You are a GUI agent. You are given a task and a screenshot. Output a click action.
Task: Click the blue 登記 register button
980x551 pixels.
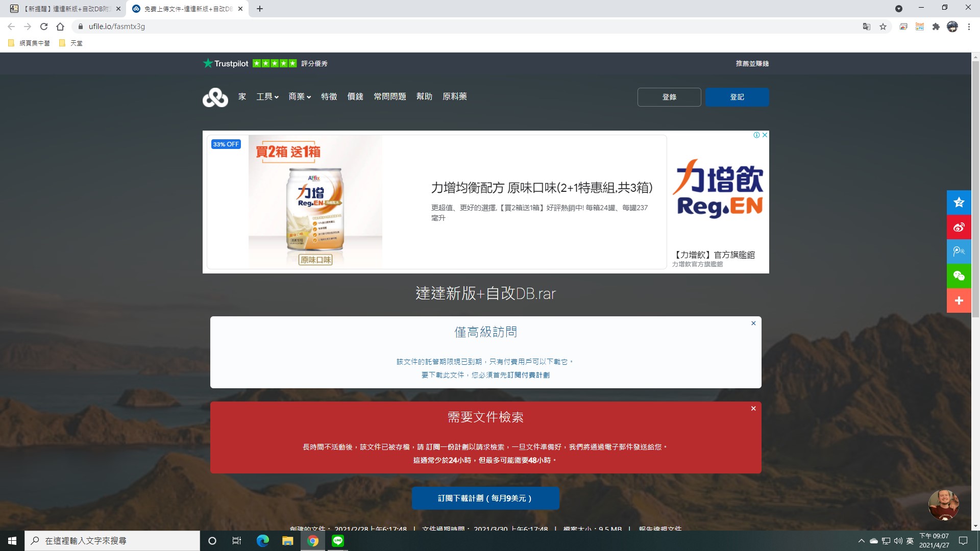(x=737, y=97)
